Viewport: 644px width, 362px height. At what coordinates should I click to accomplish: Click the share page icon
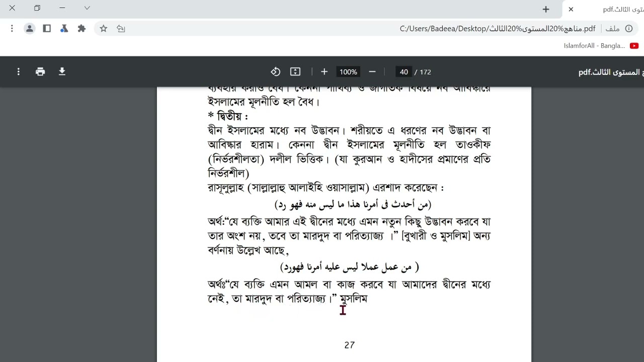[121, 29]
